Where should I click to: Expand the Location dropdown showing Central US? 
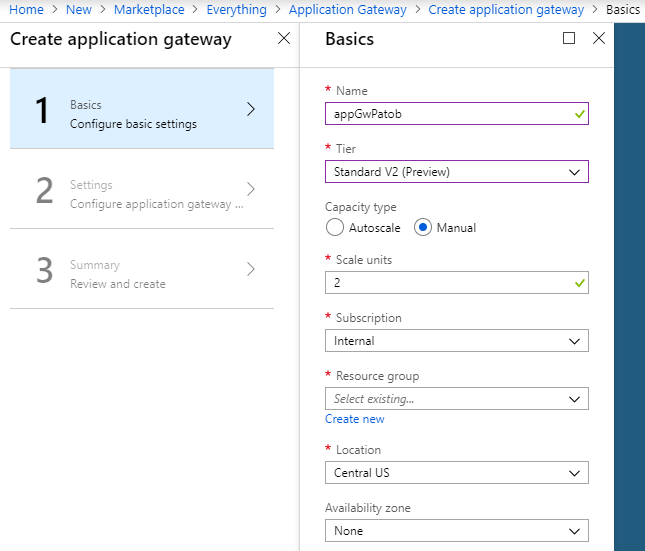tap(457, 472)
